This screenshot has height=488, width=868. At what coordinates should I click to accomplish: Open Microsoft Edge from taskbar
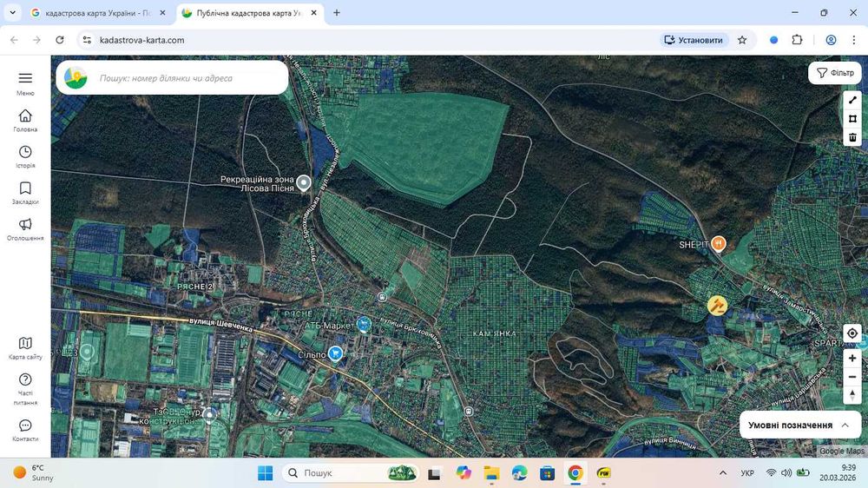click(x=519, y=473)
